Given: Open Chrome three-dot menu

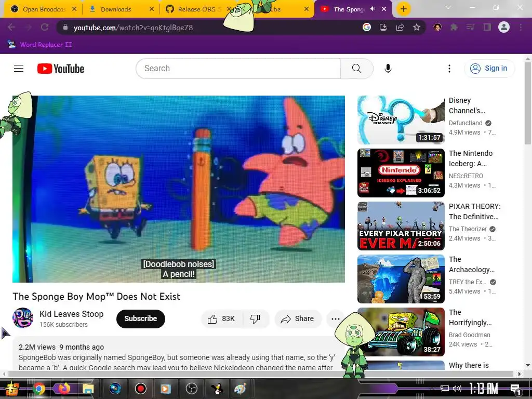Looking at the screenshot, I should (521, 27).
